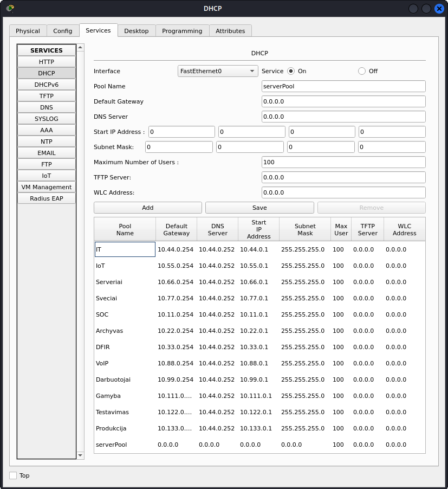Click the Packet Tracer icon in title bar
Image resolution: width=448 pixels, height=489 pixels.
(10, 8)
